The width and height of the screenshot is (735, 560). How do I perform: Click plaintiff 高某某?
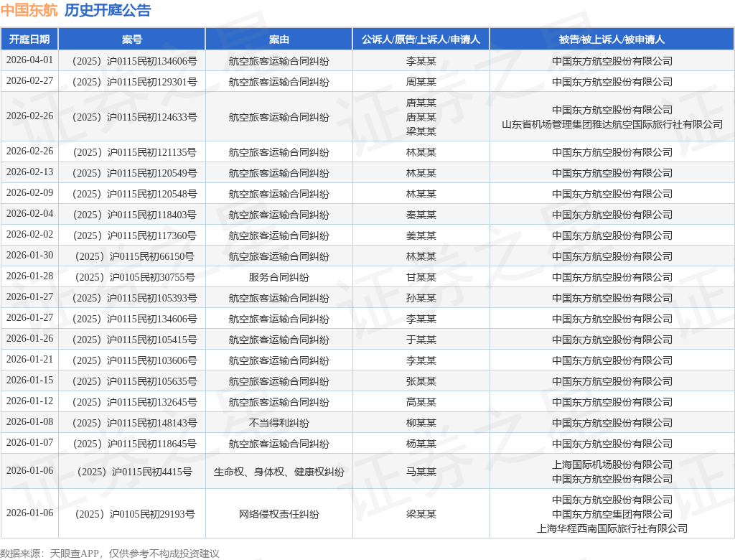pyautogui.click(x=421, y=403)
